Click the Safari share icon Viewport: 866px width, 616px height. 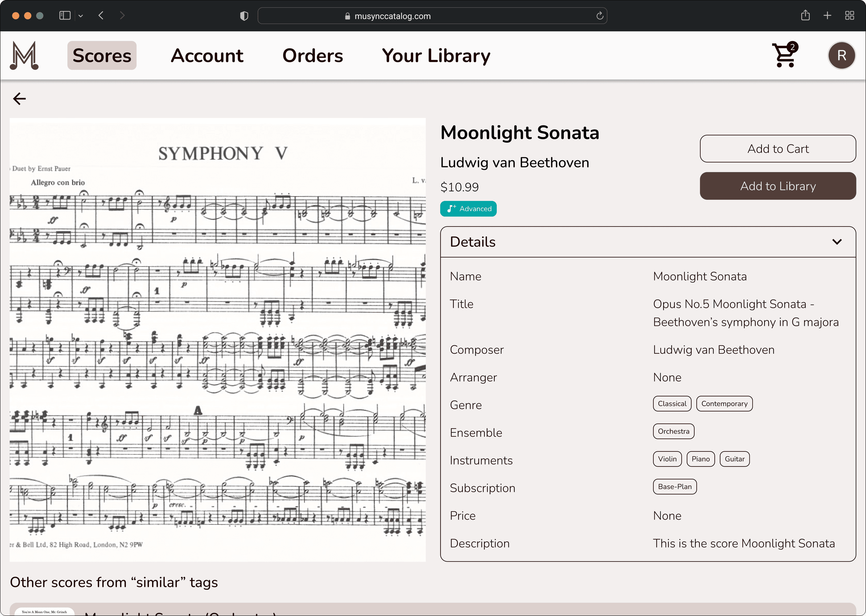(805, 16)
